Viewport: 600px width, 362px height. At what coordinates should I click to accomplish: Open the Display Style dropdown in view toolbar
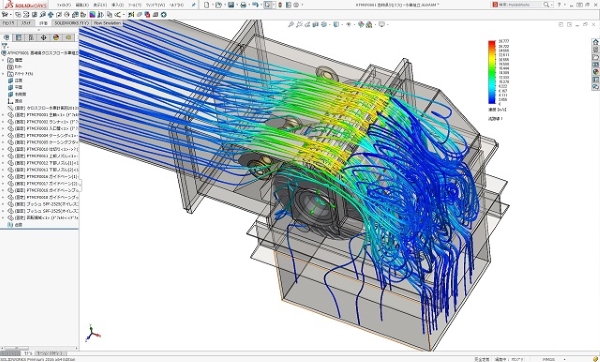click(336, 24)
